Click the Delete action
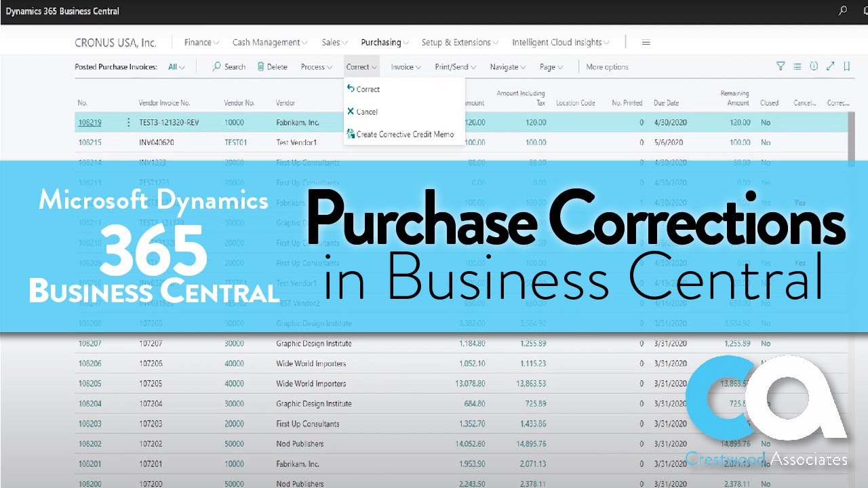Viewport: 868px width, 488px height. click(x=272, y=67)
